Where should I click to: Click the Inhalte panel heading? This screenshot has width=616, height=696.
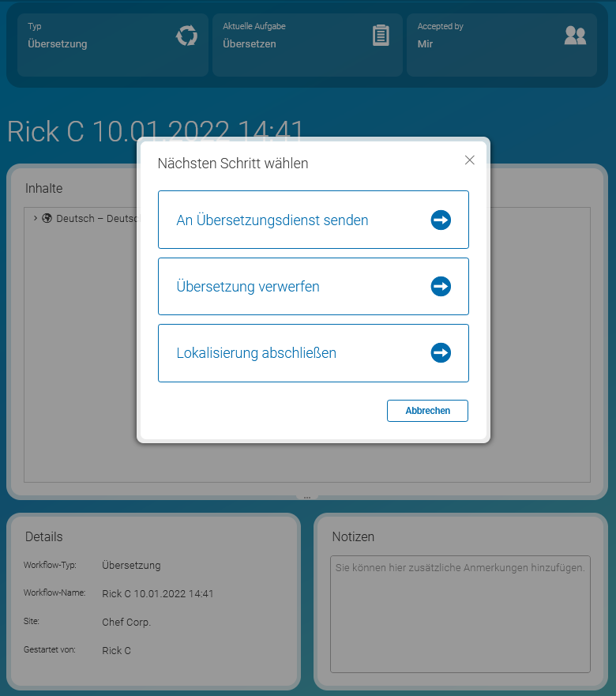tap(44, 188)
